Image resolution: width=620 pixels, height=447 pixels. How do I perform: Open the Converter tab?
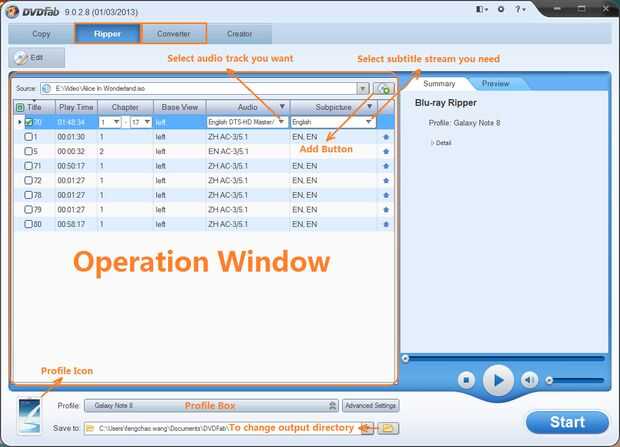pos(174,34)
